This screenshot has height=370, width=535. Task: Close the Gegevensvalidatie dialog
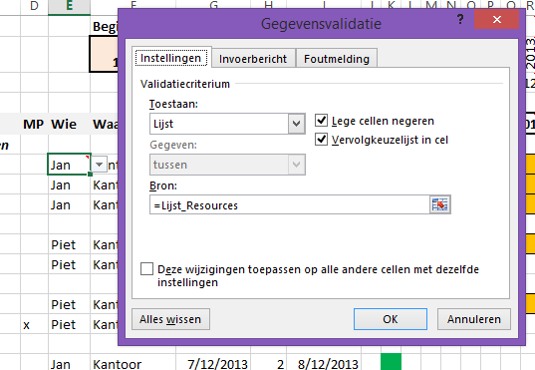click(x=497, y=19)
